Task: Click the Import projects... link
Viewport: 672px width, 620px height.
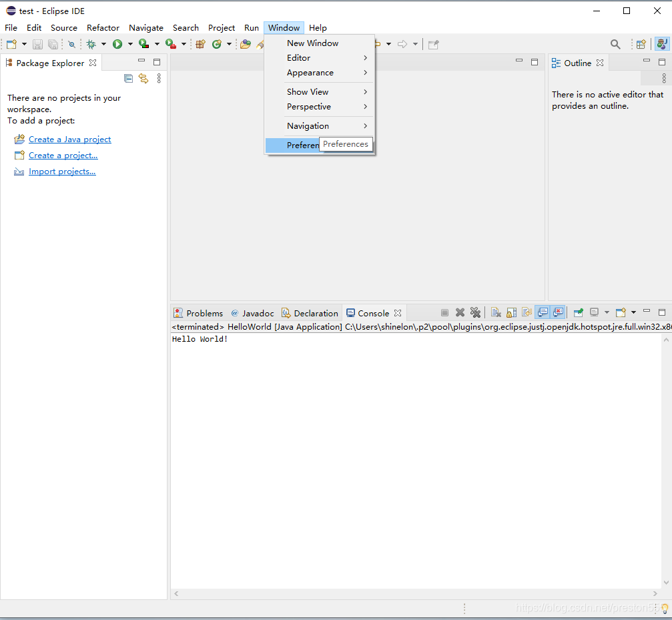Action: 62,172
